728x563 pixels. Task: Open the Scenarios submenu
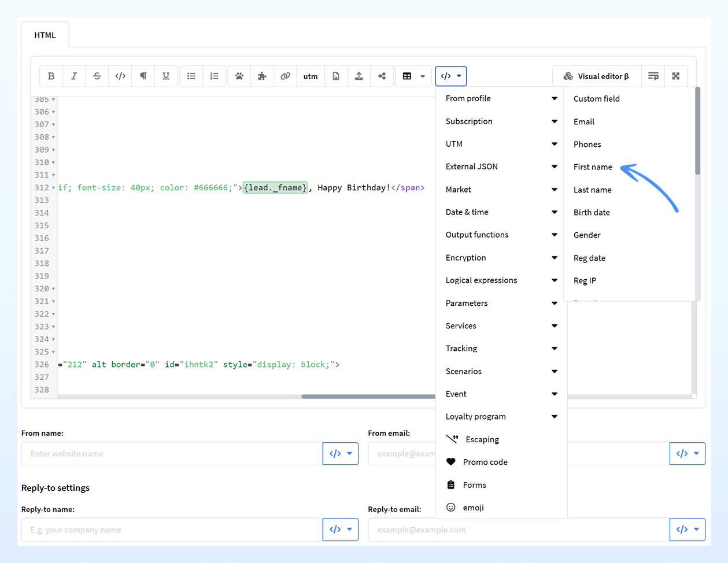pos(501,371)
